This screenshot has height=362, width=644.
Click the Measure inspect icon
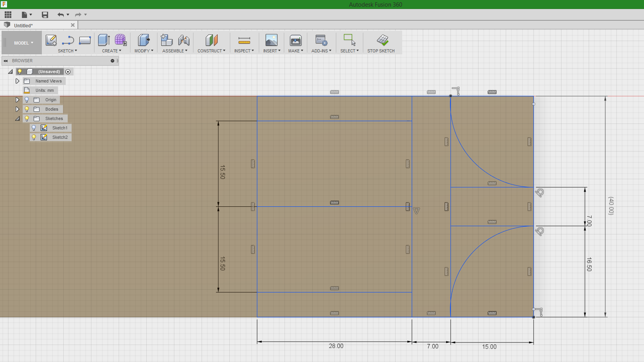tap(244, 40)
